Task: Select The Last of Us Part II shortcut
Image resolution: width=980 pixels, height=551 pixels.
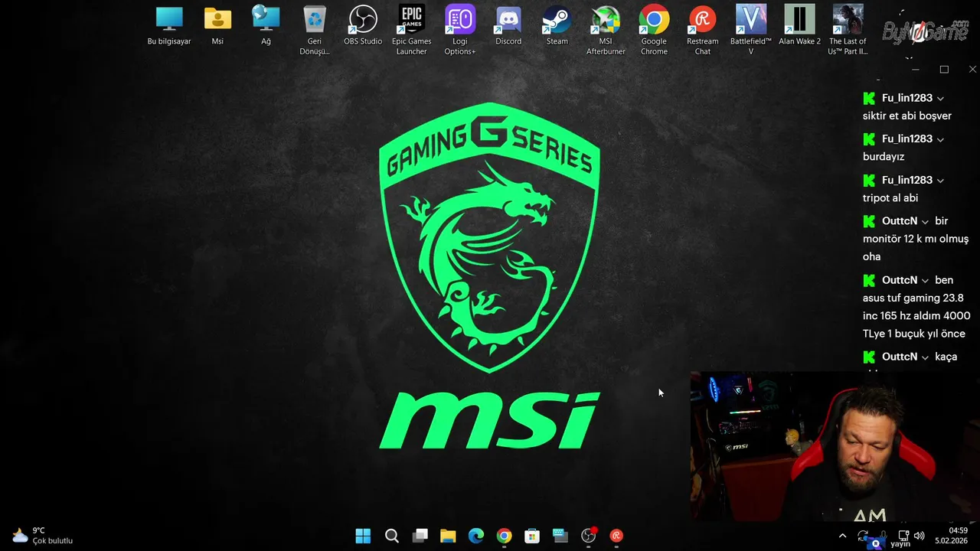Action: click(848, 31)
